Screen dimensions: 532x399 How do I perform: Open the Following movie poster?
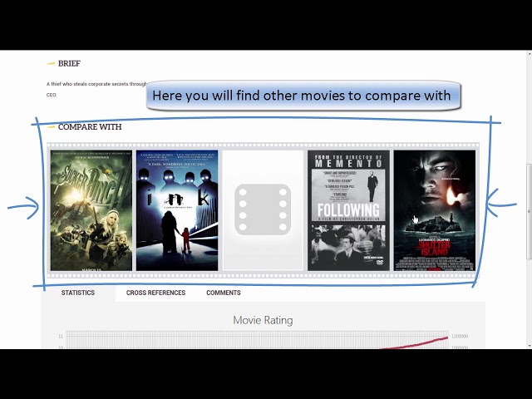tap(348, 210)
